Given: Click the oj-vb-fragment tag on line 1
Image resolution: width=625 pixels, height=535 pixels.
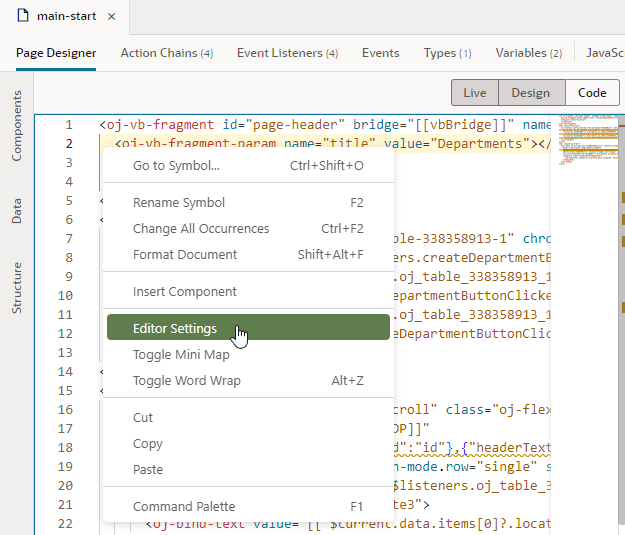Looking at the screenshot, I should tap(160, 125).
